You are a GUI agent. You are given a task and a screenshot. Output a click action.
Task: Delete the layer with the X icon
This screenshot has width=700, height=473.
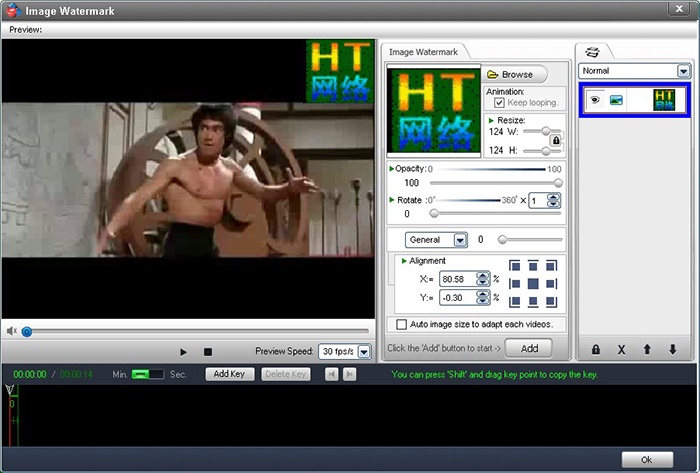point(621,350)
